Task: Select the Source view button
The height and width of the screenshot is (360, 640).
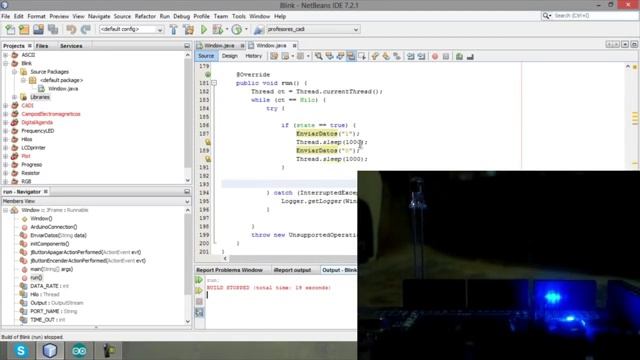Action: pyautogui.click(x=206, y=56)
